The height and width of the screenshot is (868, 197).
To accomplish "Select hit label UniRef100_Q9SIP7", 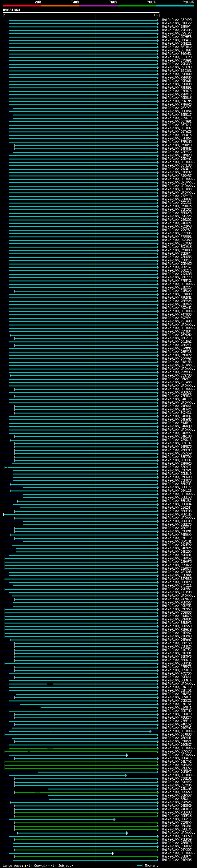I will [177, 33].
